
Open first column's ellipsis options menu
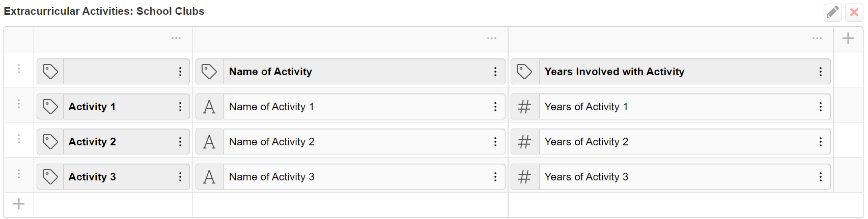click(x=176, y=39)
